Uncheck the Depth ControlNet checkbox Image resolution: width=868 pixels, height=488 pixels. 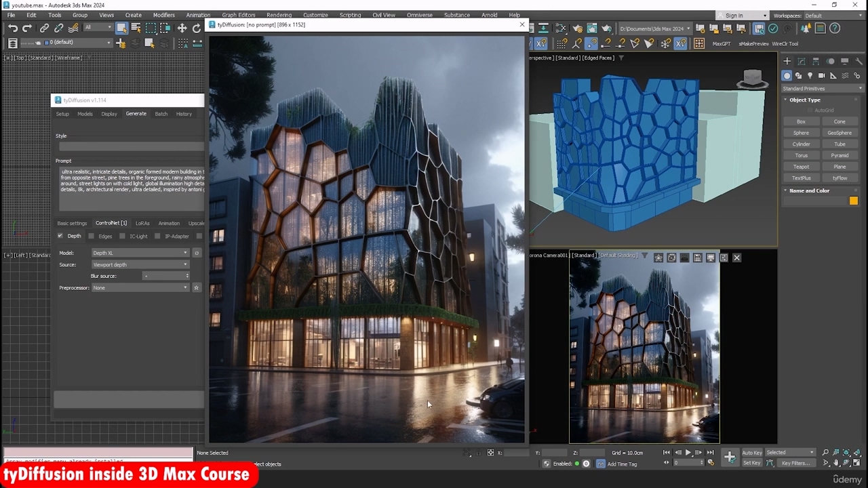[x=60, y=236]
